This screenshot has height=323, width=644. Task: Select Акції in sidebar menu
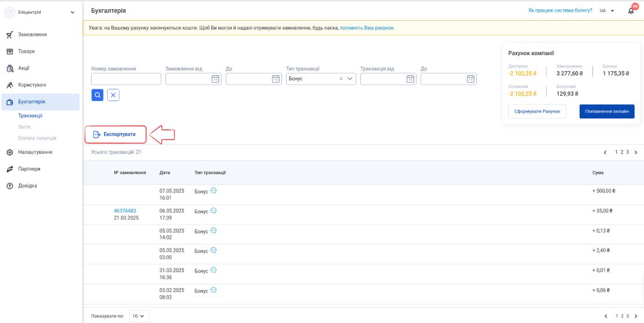point(24,68)
